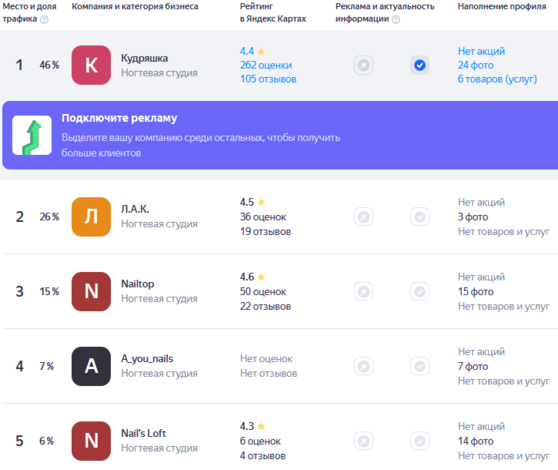Click the dark A_you_nails avatar icon

click(x=91, y=366)
